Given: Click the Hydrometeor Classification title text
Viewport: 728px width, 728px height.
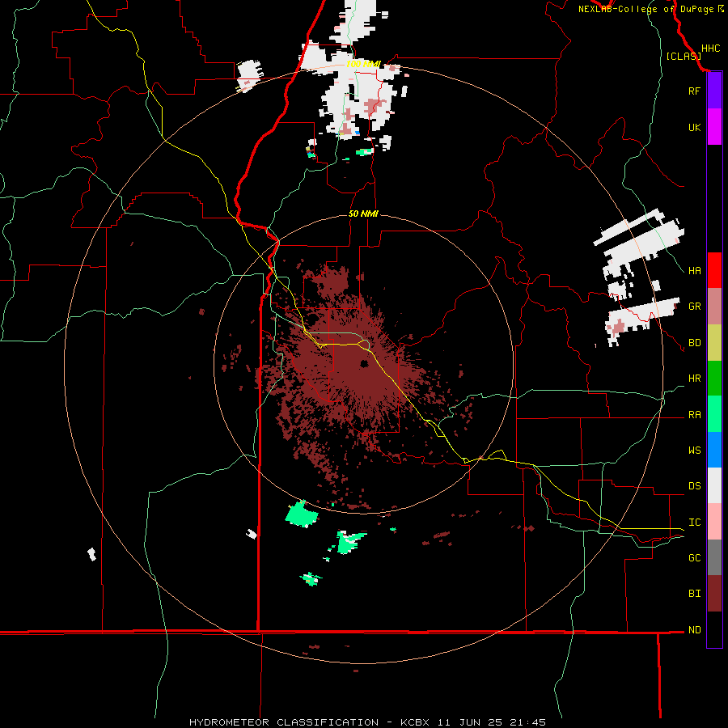Looking at the screenshot, I should (x=284, y=722).
